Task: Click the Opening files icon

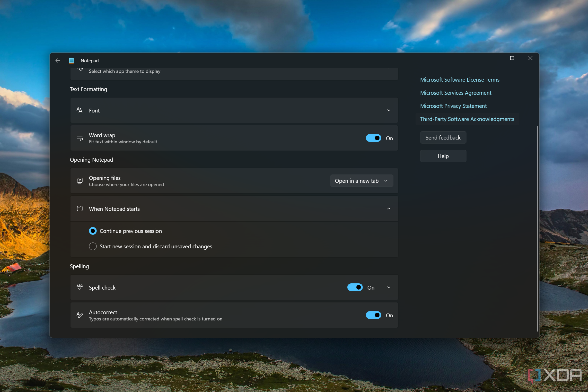Action: coord(80,181)
